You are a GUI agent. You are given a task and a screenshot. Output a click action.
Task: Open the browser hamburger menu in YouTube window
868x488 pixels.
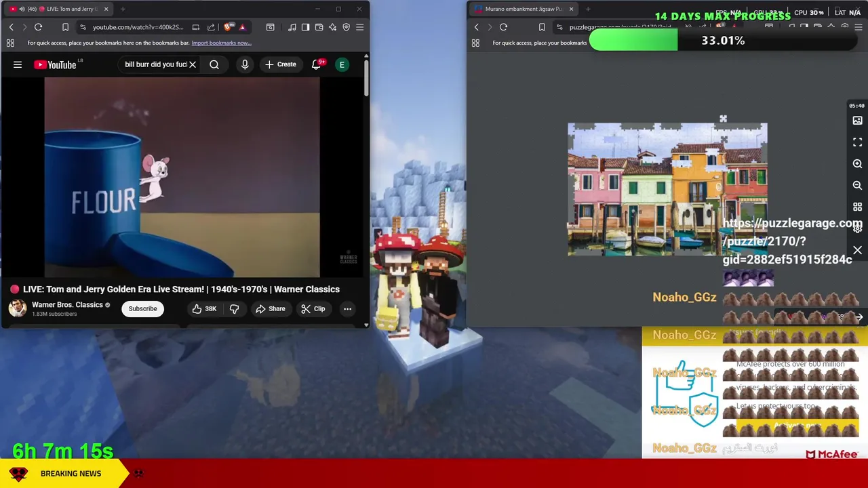coord(359,27)
